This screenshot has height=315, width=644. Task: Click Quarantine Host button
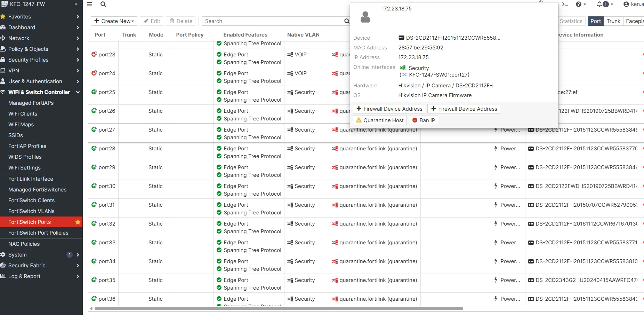(x=380, y=120)
